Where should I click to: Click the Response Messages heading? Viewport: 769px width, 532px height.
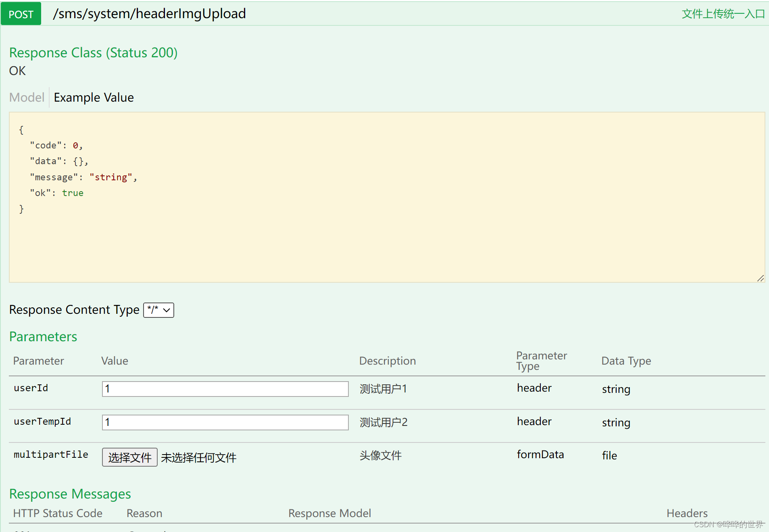(x=70, y=494)
